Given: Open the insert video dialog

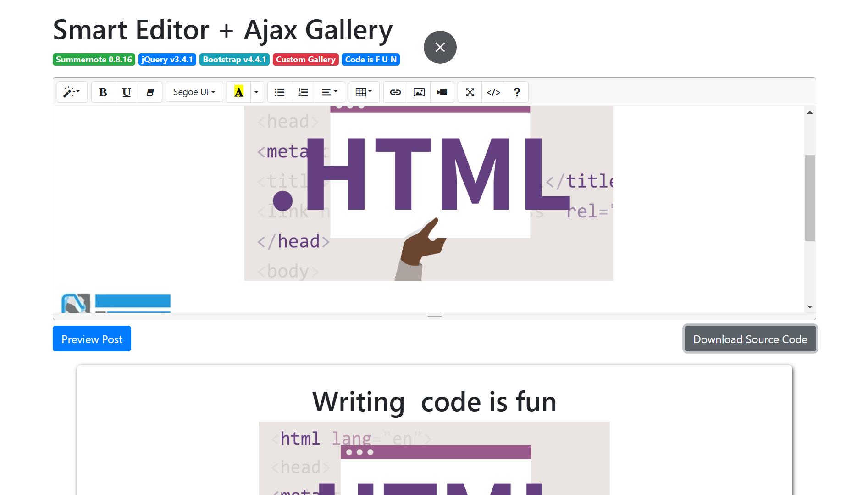Looking at the screenshot, I should click(442, 92).
